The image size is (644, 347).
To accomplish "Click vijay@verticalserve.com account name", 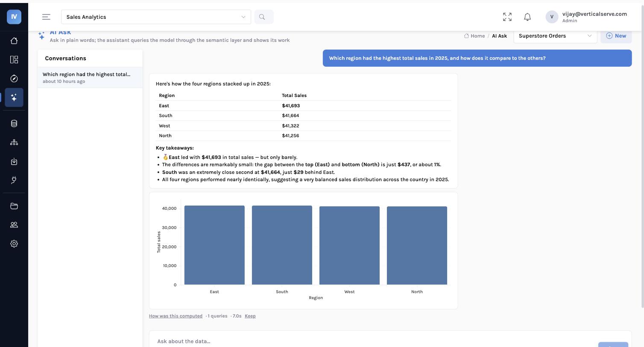I will tap(594, 14).
